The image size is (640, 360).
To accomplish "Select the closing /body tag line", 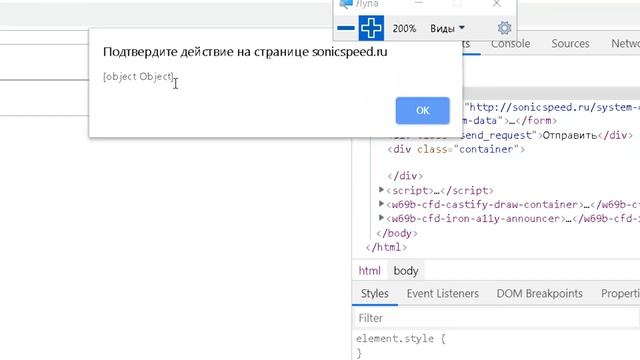I will pyautogui.click(x=397, y=233).
